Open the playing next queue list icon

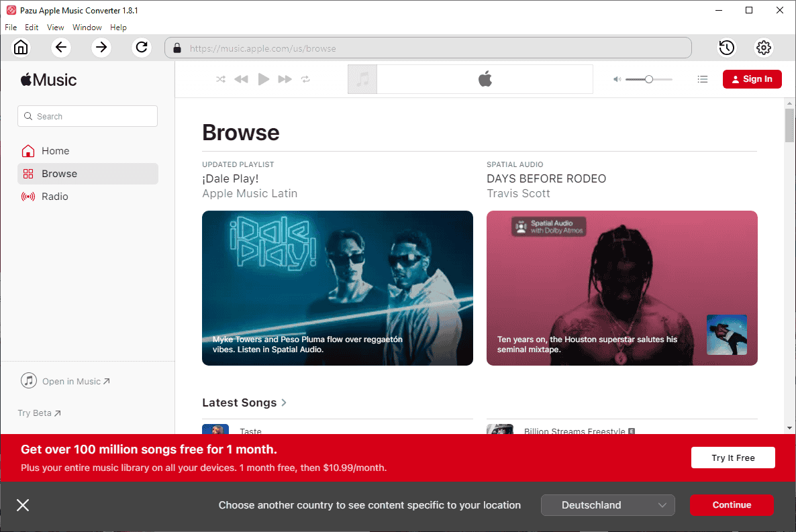coord(703,79)
